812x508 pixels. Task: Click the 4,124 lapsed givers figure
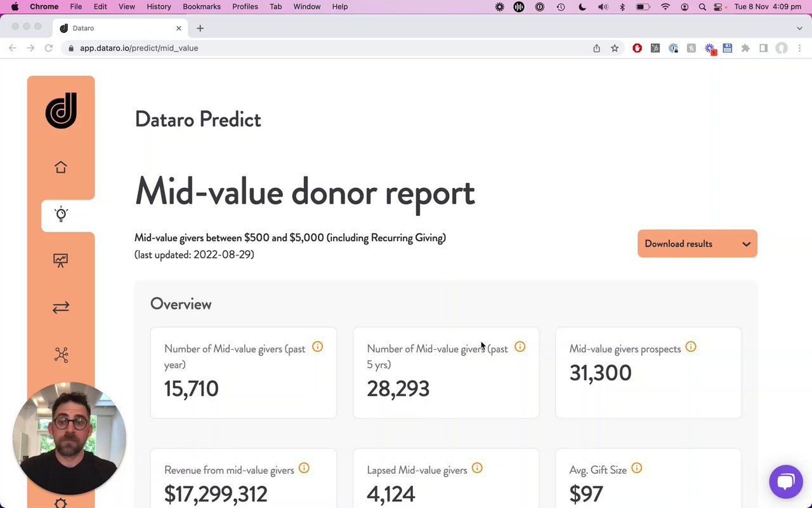pos(391,494)
